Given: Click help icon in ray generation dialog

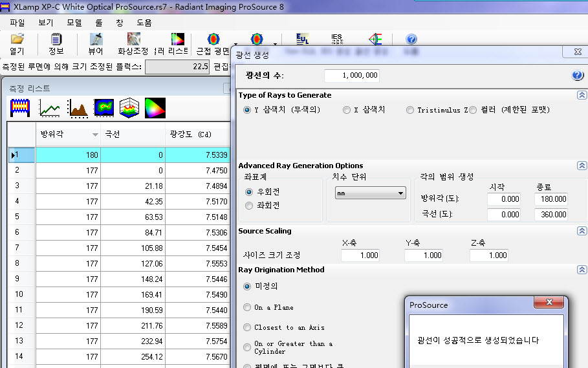Looking at the screenshot, I should pyautogui.click(x=578, y=75).
